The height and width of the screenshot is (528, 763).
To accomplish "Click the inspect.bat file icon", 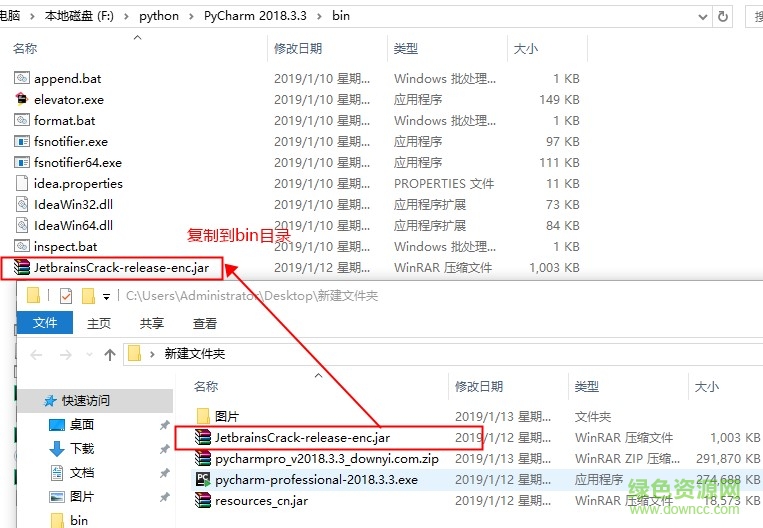I will pyautogui.click(x=22, y=246).
